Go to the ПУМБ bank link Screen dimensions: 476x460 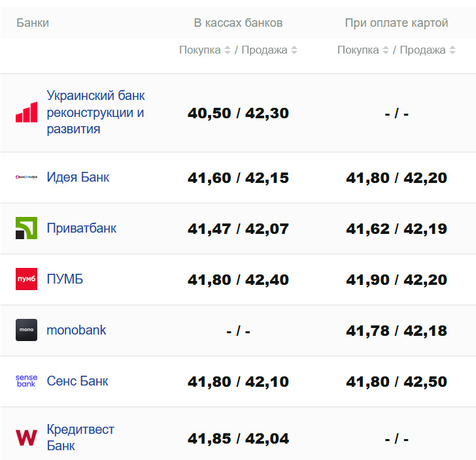point(65,279)
